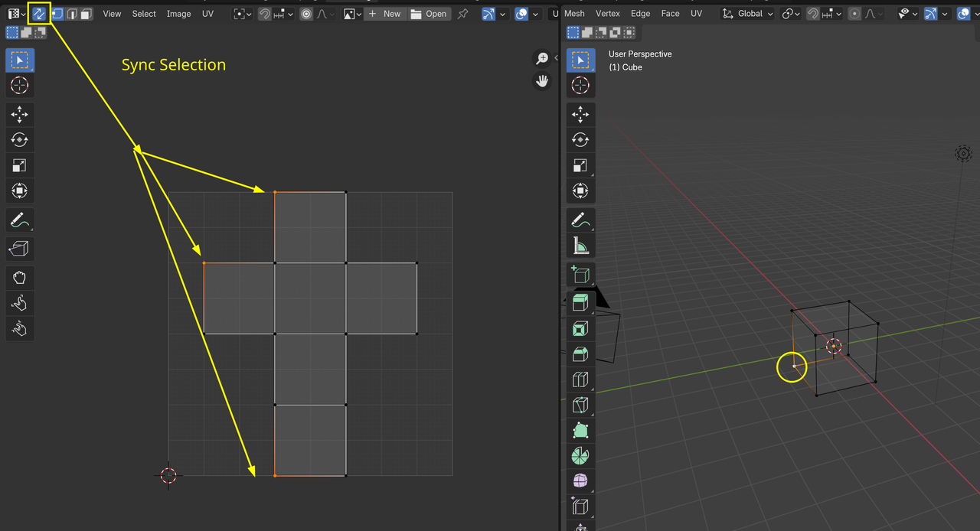
Task: Click the zoom magnifier gizmo in UV editor
Action: tap(542, 59)
